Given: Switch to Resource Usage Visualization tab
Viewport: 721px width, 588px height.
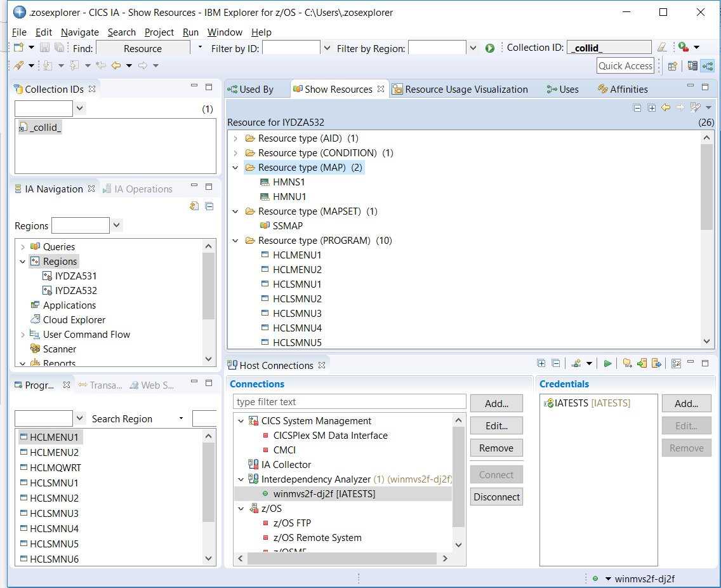Looking at the screenshot, I should pyautogui.click(x=460, y=90).
